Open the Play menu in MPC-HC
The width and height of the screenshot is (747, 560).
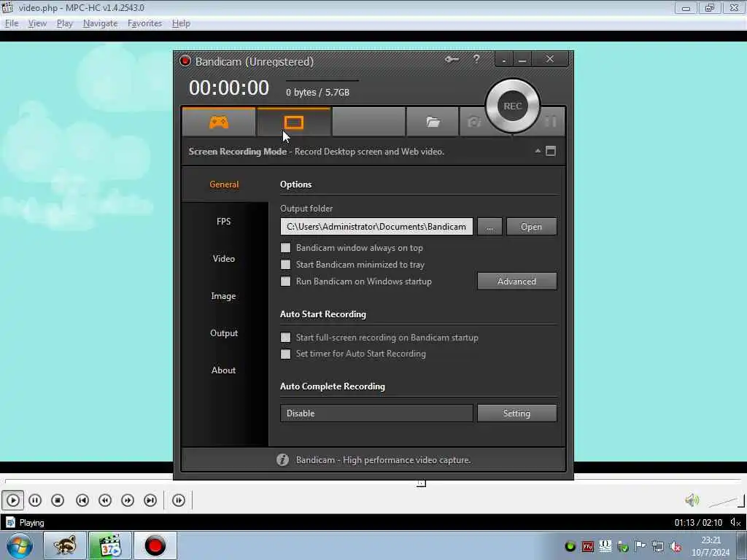click(x=64, y=23)
